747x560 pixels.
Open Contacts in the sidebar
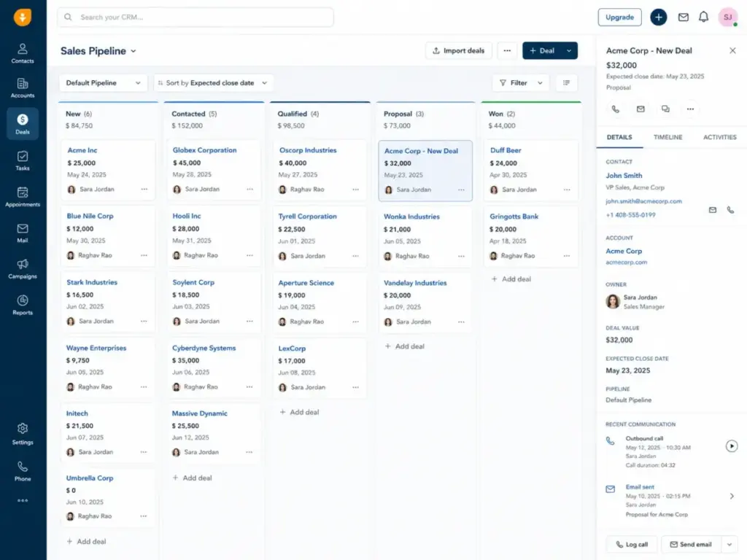click(x=23, y=53)
